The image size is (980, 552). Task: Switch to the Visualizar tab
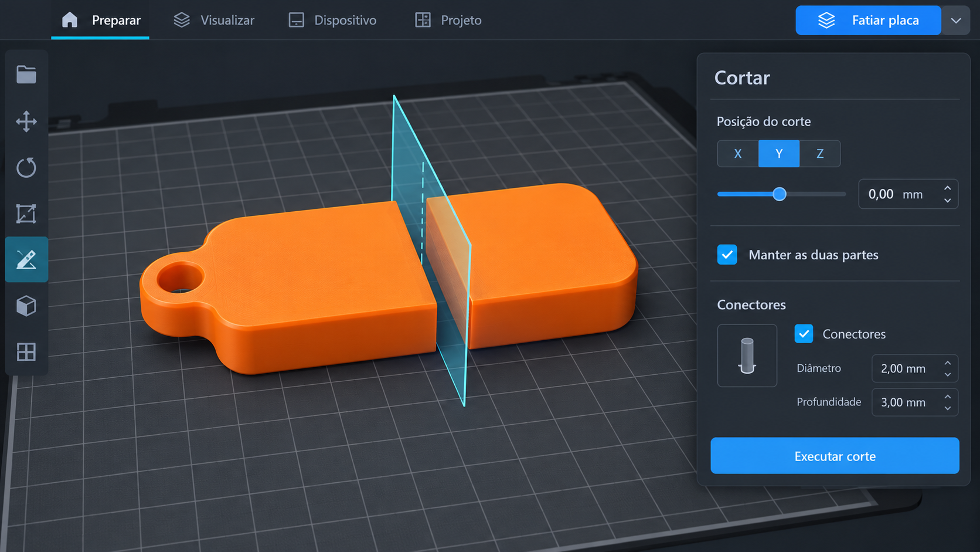pos(214,20)
